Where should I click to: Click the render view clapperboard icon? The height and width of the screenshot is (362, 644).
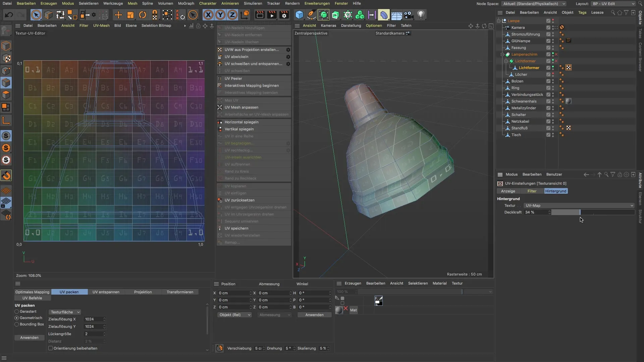[x=260, y=15]
